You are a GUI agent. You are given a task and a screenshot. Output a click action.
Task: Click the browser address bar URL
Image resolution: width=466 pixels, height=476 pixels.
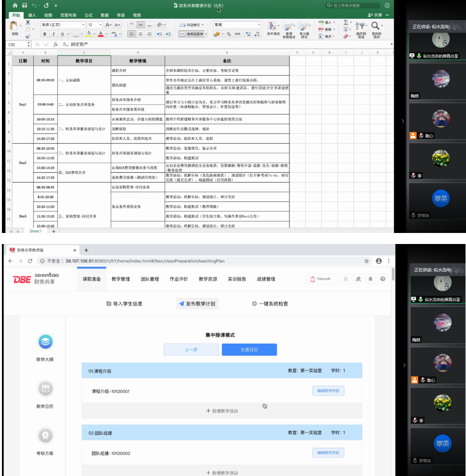pos(144,261)
